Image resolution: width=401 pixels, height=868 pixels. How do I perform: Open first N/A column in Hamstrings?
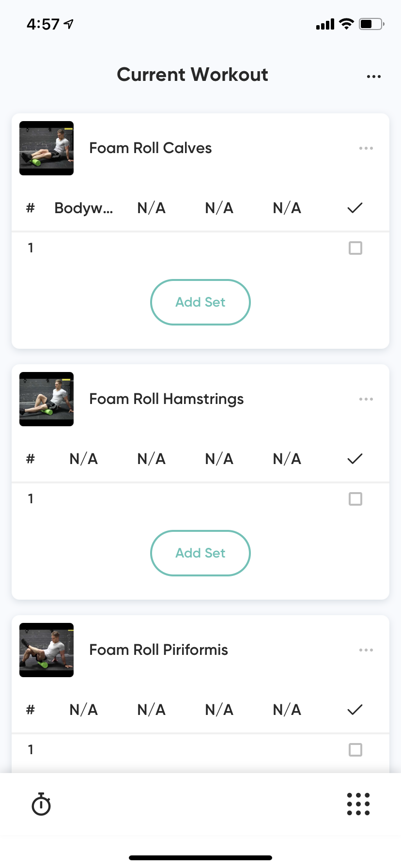(83, 459)
